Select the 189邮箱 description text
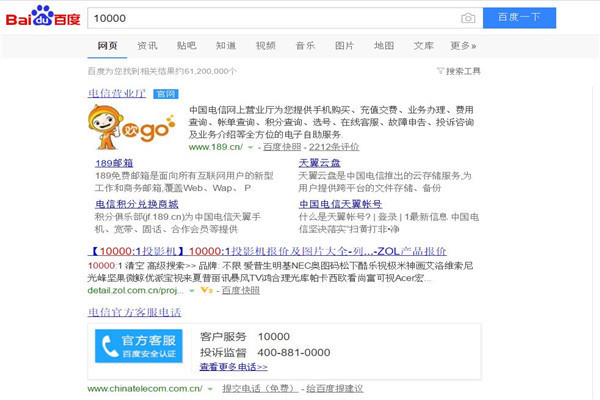The height and width of the screenshot is (400, 600). click(x=184, y=182)
